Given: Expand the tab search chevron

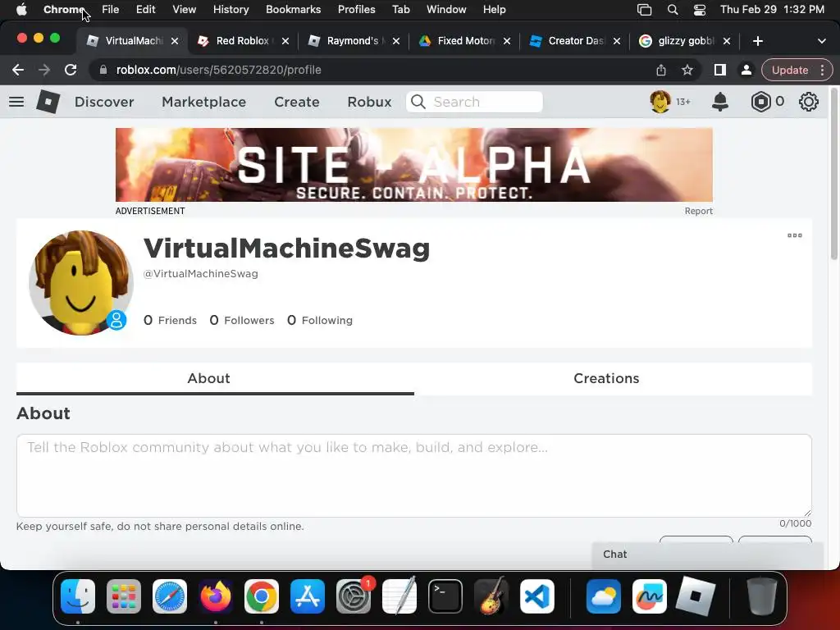Looking at the screenshot, I should click(821, 41).
